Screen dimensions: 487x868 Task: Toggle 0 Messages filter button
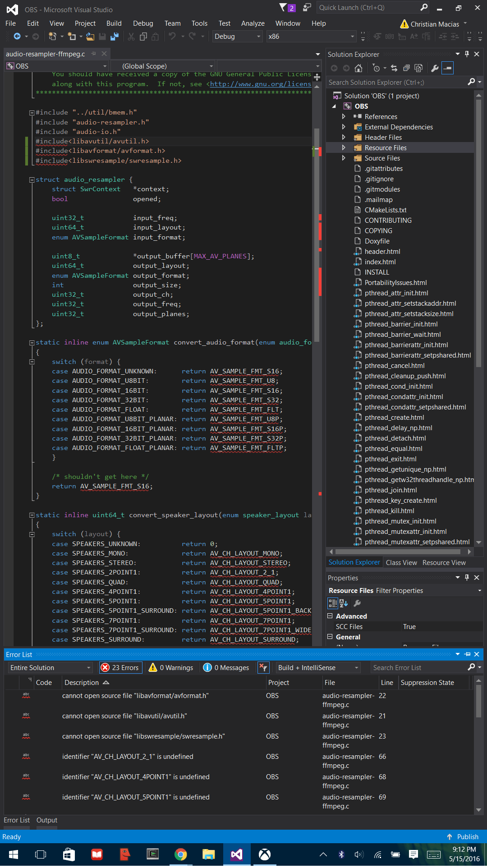coord(226,667)
